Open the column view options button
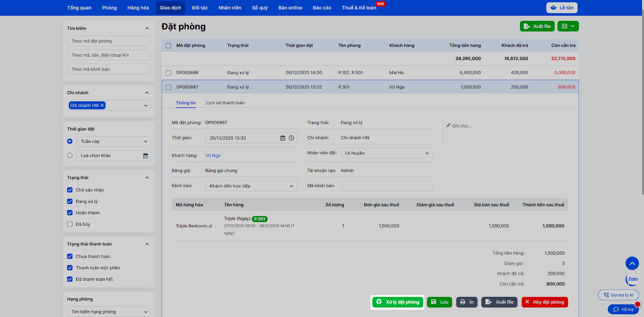The image size is (644, 317). (x=568, y=26)
